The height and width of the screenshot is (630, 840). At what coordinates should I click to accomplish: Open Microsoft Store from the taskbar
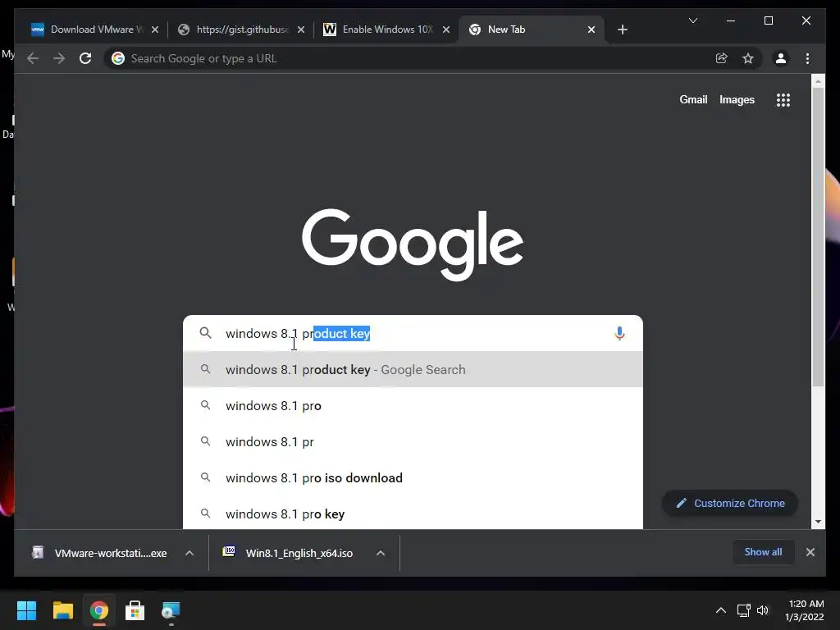pos(135,610)
